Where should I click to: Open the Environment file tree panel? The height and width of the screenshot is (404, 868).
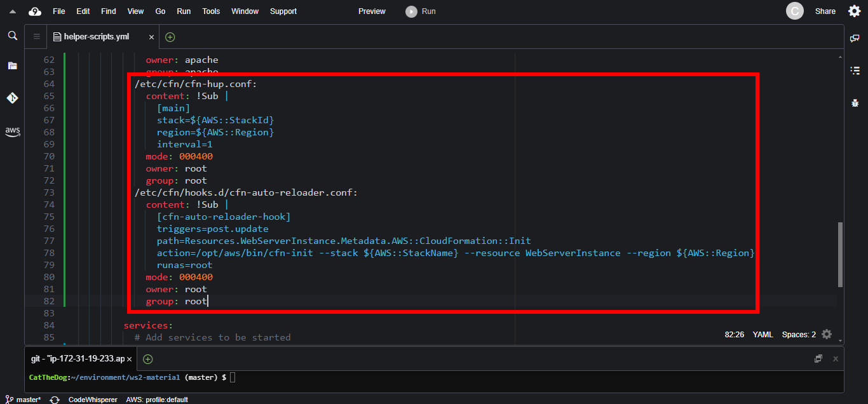pyautogui.click(x=12, y=65)
